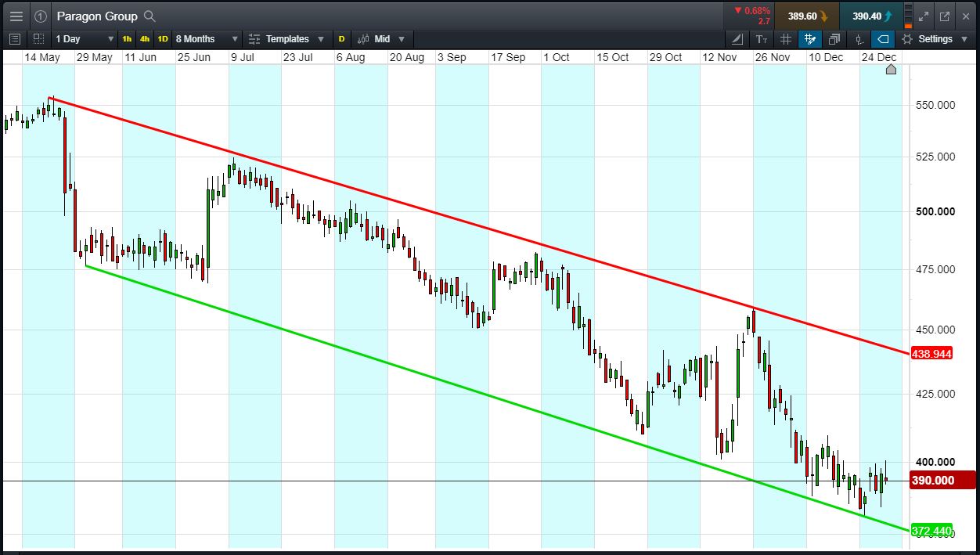Open the drawing tools trendline icon

coord(737,38)
